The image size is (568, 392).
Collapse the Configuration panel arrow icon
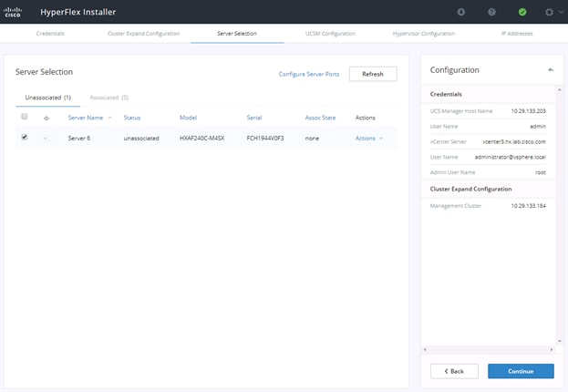pos(551,70)
